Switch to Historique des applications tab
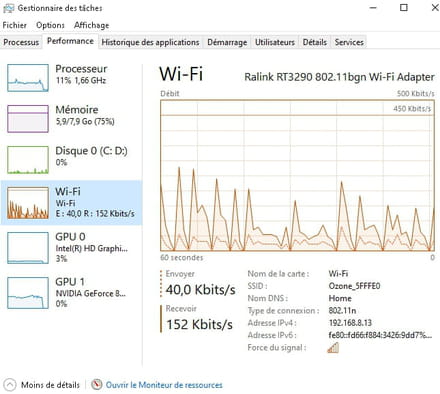 (x=150, y=42)
